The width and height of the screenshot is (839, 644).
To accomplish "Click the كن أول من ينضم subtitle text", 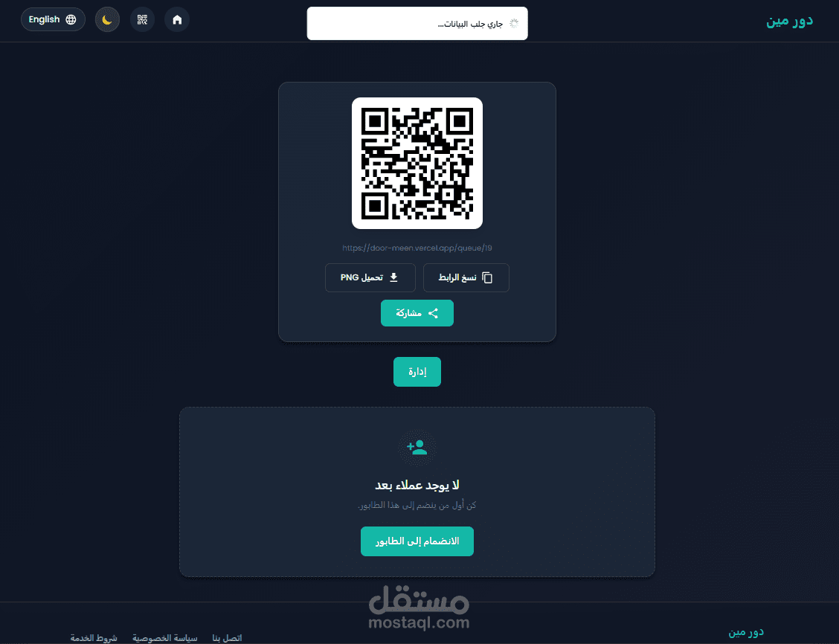I will click(x=417, y=506).
